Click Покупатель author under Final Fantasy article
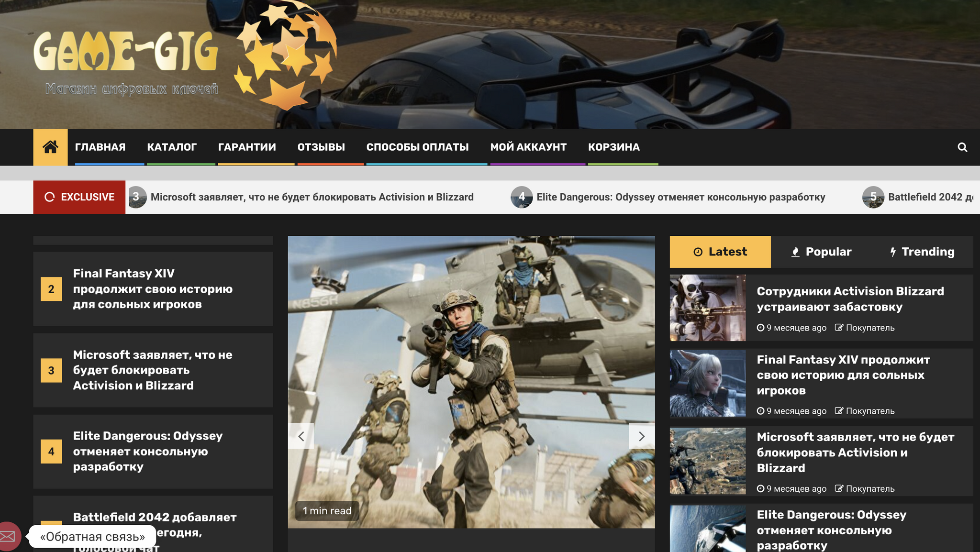Image resolution: width=980 pixels, height=552 pixels. (x=870, y=411)
